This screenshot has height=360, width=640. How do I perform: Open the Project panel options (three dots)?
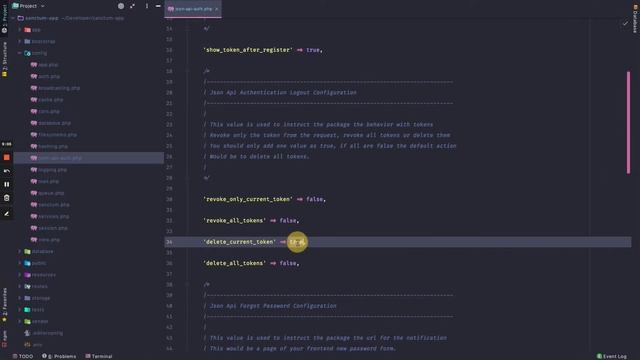click(147, 6)
